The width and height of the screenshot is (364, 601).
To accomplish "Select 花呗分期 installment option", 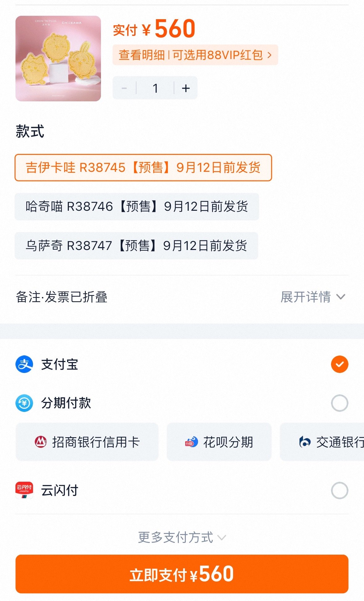I will [x=219, y=442].
